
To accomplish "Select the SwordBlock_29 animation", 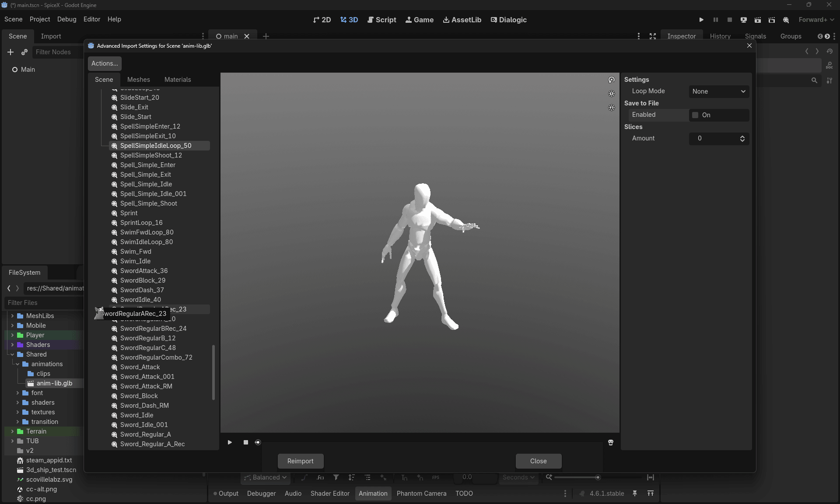I will click(143, 280).
